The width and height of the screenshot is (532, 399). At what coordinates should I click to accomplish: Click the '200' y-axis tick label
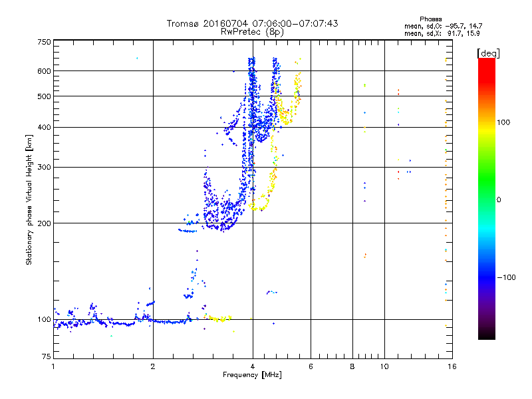point(44,223)
